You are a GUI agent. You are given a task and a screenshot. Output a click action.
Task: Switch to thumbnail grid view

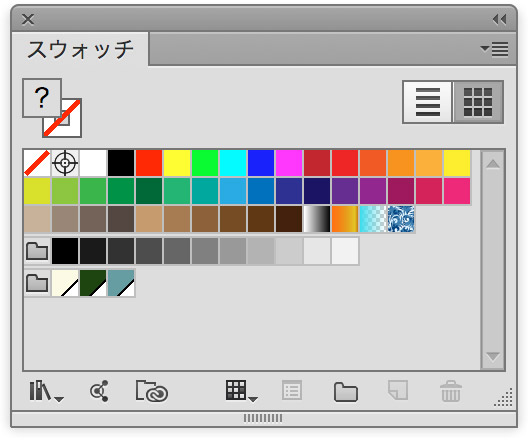click(478, 102)
